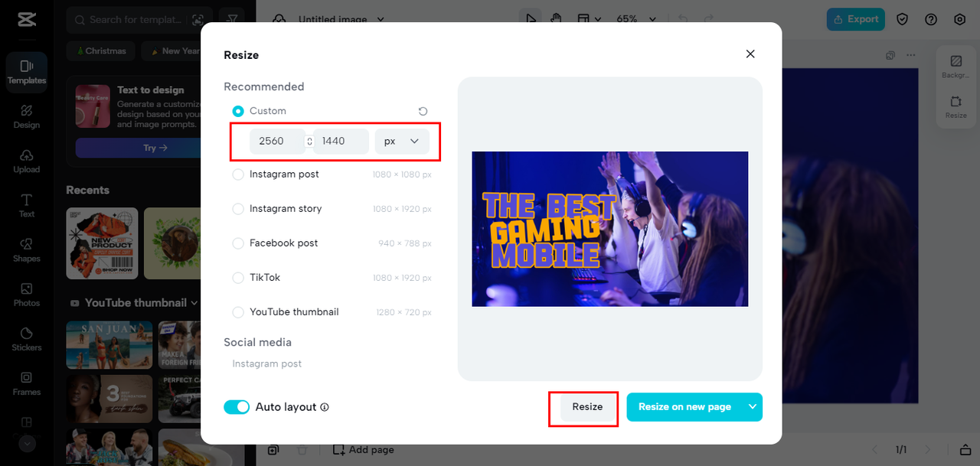Screen dimensions: 980x466
Task: Go to previous page arrow
Action: 877,450
